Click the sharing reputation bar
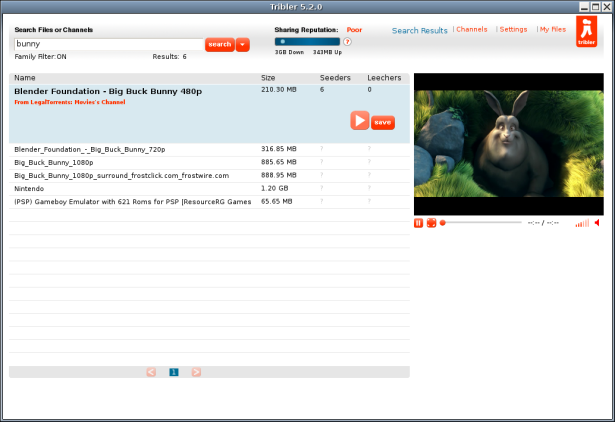The width and height of the screenshot is (615, 422). [307, 42]
